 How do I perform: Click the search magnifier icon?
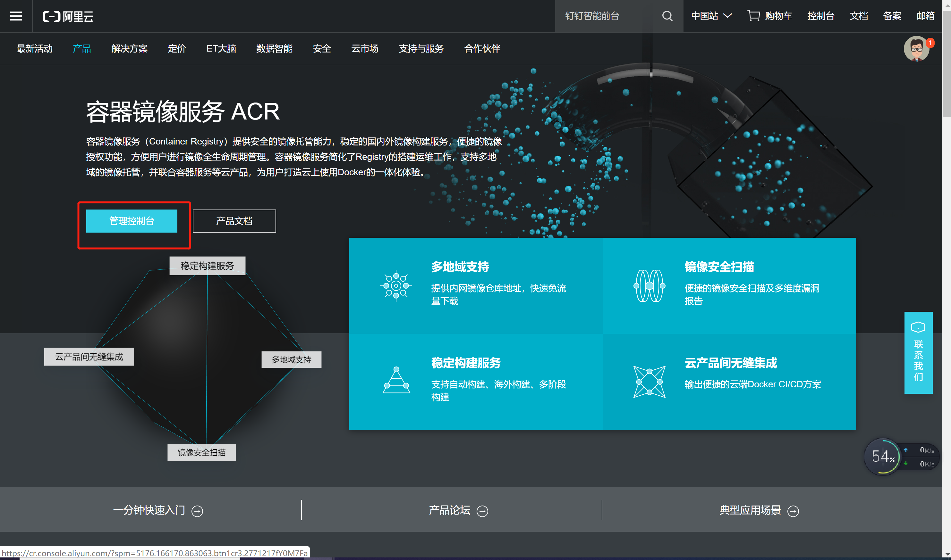667,16
